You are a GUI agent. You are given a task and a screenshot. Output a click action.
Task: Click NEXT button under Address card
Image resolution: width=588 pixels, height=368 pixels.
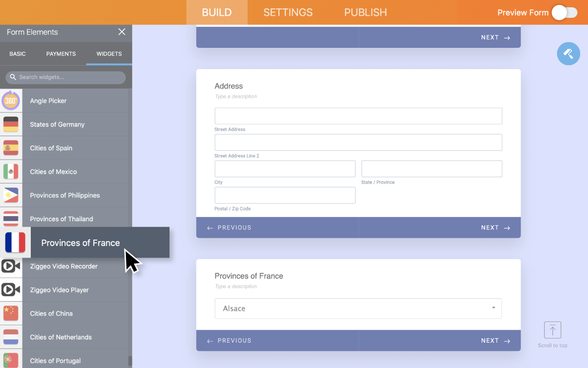(495, 228)
